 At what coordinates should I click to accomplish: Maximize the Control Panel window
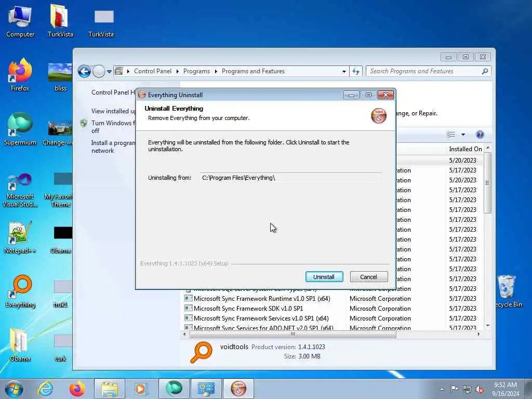(465, 57)
